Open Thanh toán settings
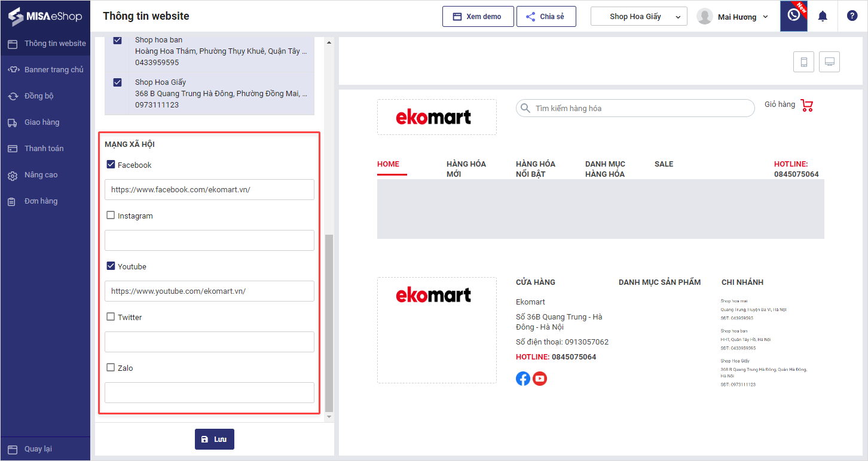 [x=45, y=149]
